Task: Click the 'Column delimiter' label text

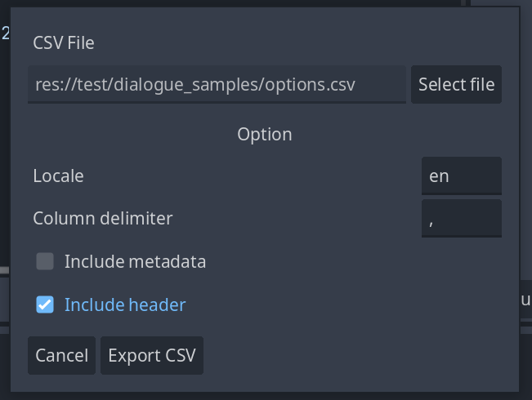Action: coord(103,218)
